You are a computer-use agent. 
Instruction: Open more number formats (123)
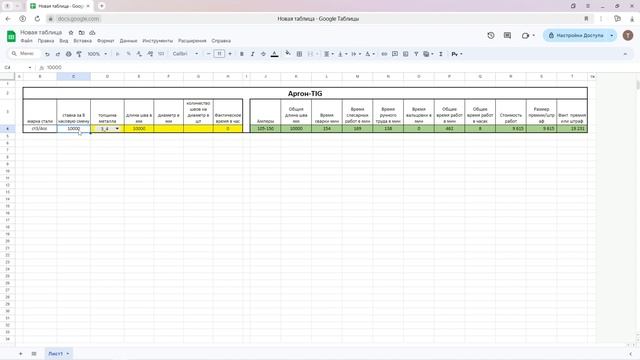[161, 54]
